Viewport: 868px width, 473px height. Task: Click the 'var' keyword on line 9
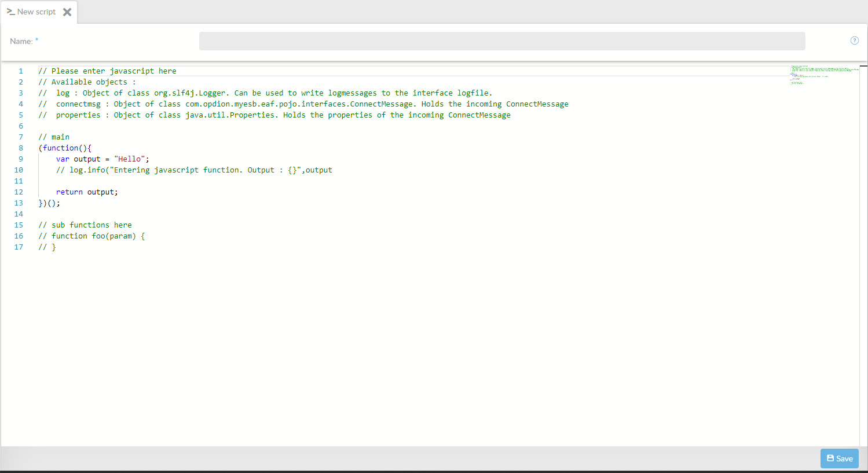point(63,159)
